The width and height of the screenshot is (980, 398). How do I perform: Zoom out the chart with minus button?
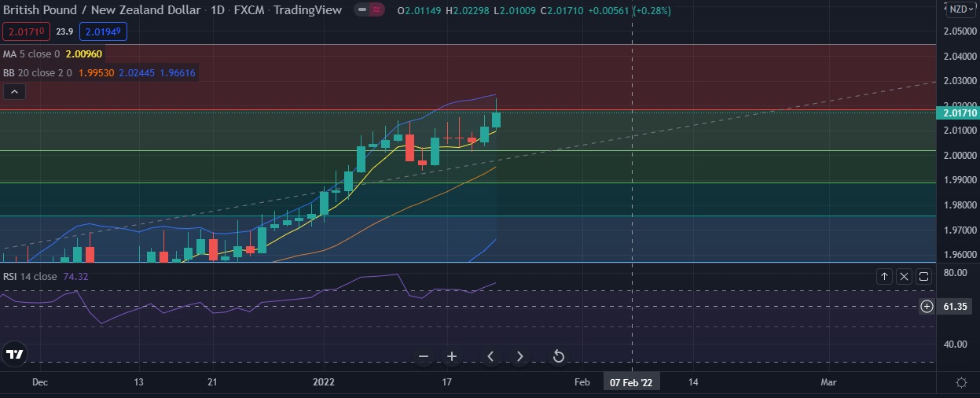424,356
